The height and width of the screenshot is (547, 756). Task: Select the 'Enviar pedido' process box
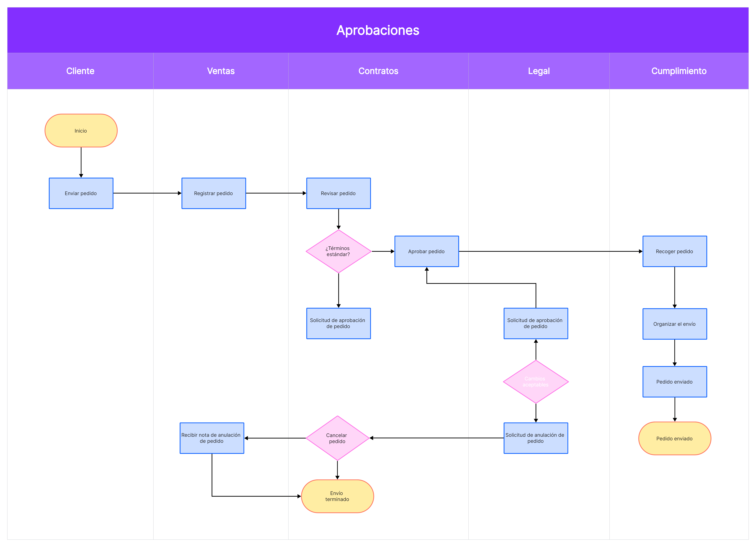[81, 193]
